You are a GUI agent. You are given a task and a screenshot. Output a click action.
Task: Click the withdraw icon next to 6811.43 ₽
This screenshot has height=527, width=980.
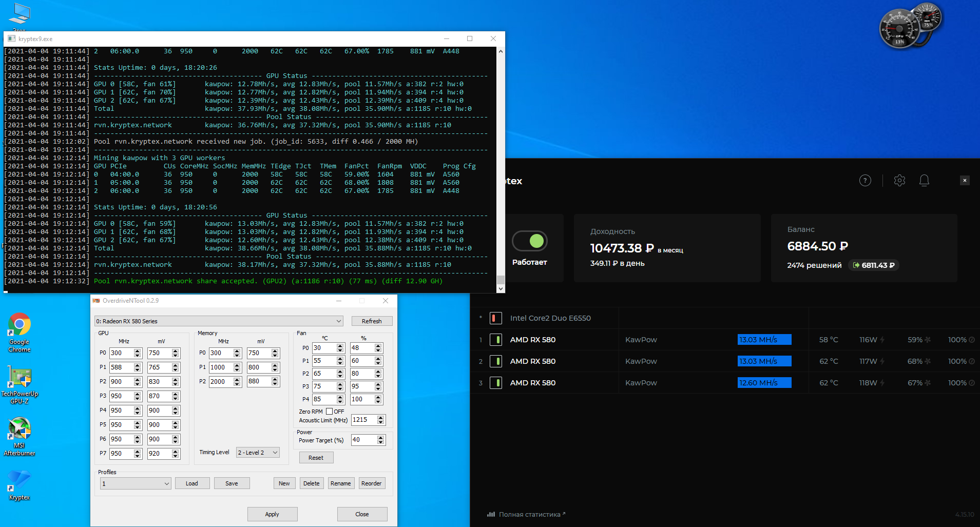click(x=856, y=265)
